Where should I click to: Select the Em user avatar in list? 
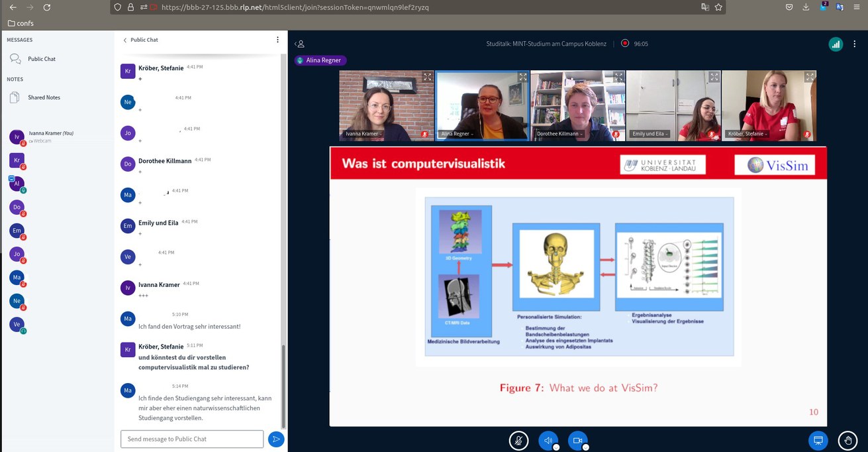(17, 231)
